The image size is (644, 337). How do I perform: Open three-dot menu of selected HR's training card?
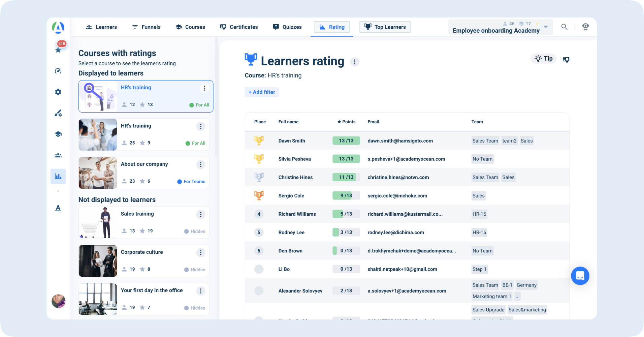[204, 88]
